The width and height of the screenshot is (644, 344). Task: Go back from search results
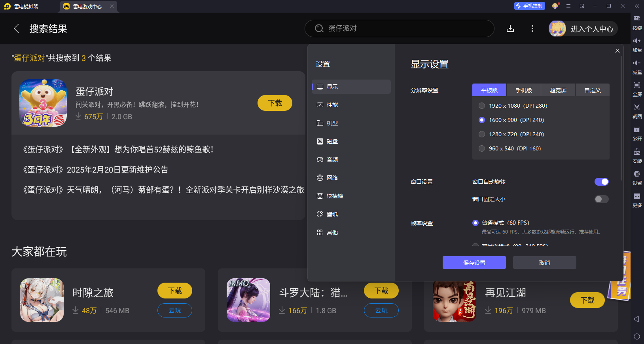16,29
